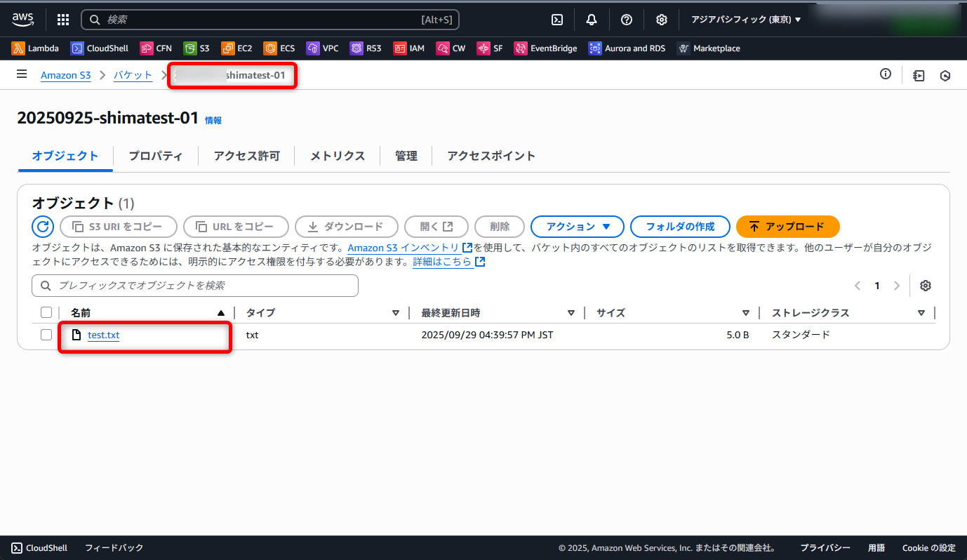Open object table preferences gear
Screen dimensions: 967x560
[x=926, y=286]
